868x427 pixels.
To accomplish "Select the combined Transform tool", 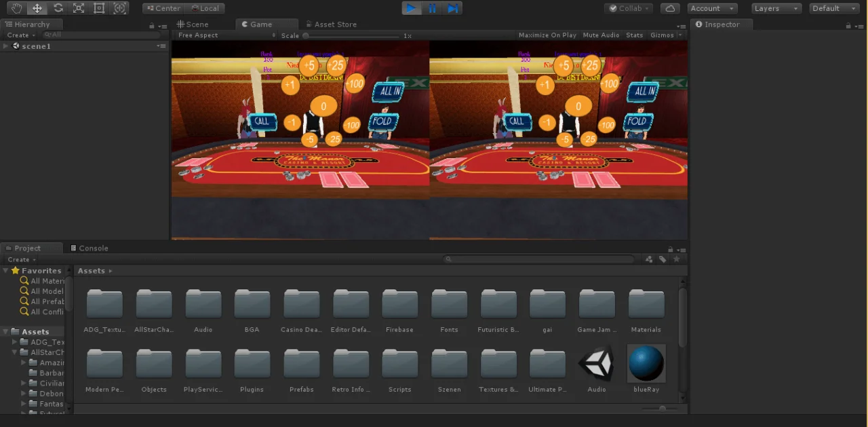I will (x=120, y=8).
